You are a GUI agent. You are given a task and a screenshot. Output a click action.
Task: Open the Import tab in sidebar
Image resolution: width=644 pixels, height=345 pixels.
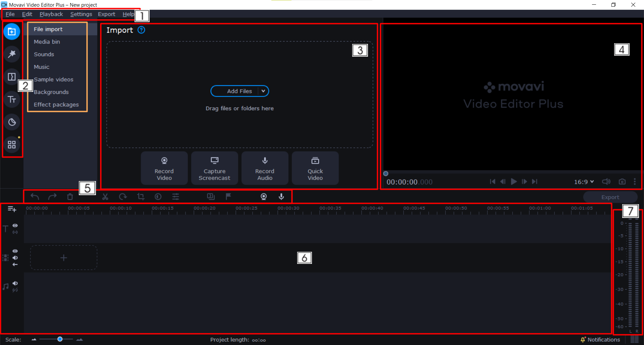pos(12,32)
